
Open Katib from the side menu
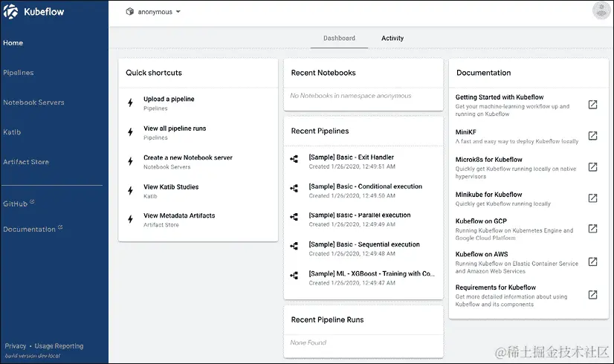point(12,132)
